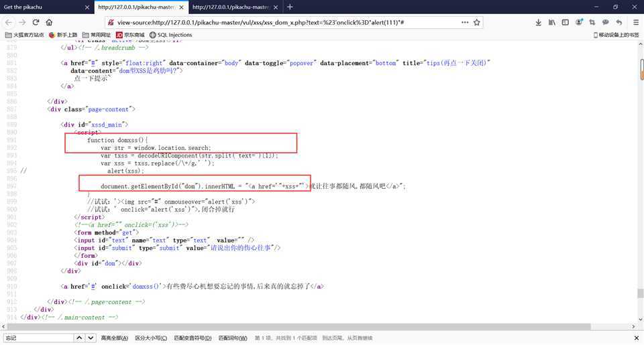Click the connection security icon in address bar
This screenshot has width=644, height=345.
coord(111,23)
